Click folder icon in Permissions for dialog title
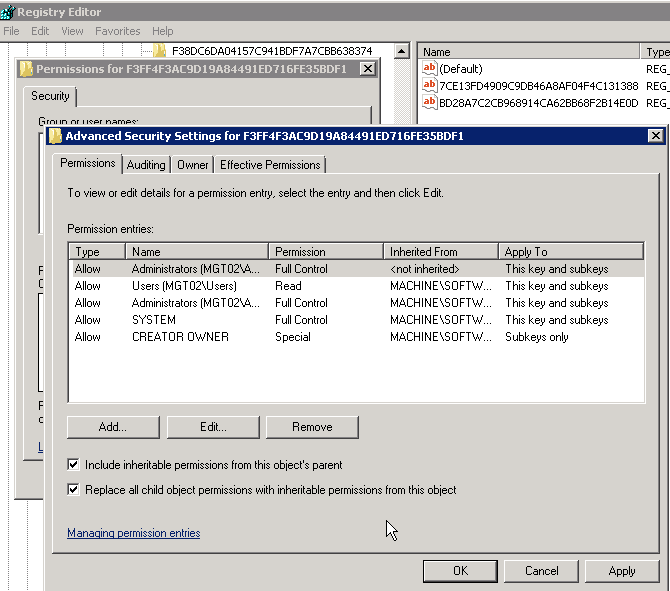 (26, 69)
